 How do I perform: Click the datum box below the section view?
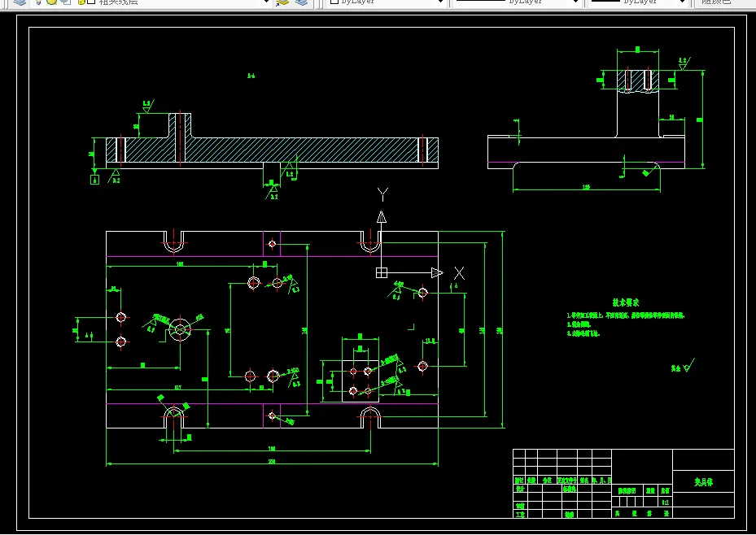point(94,180)
